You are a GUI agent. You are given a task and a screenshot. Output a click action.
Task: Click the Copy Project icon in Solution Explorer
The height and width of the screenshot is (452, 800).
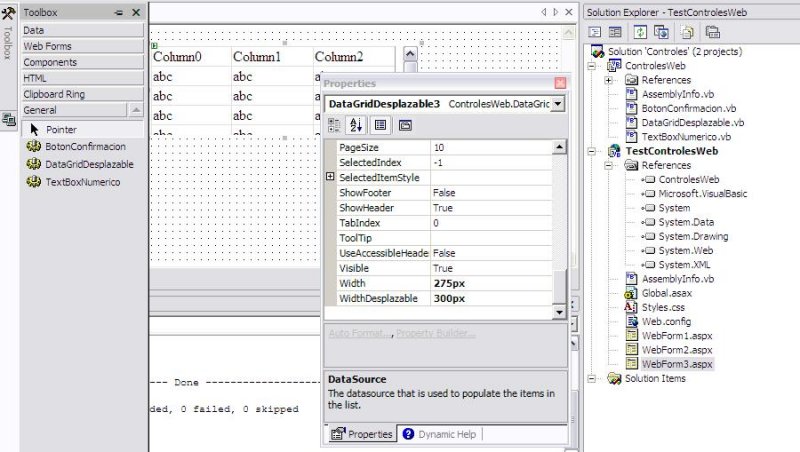coord(661,32)
